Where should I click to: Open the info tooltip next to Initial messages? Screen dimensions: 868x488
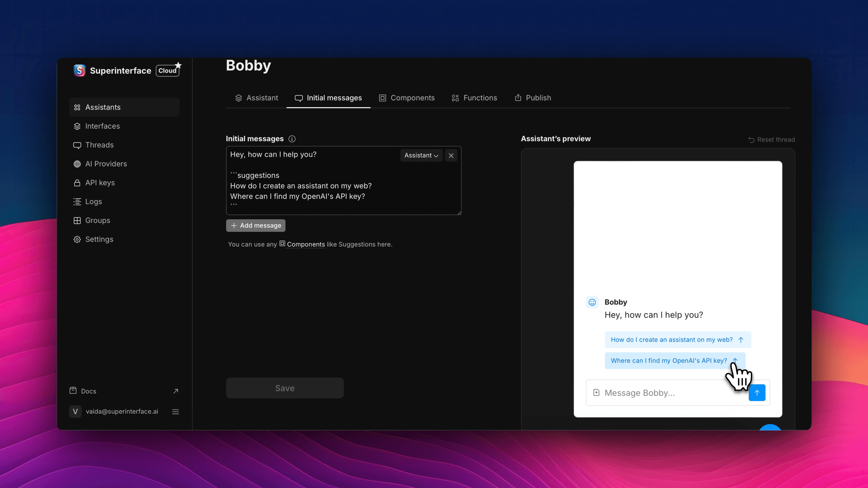(292, 139)
